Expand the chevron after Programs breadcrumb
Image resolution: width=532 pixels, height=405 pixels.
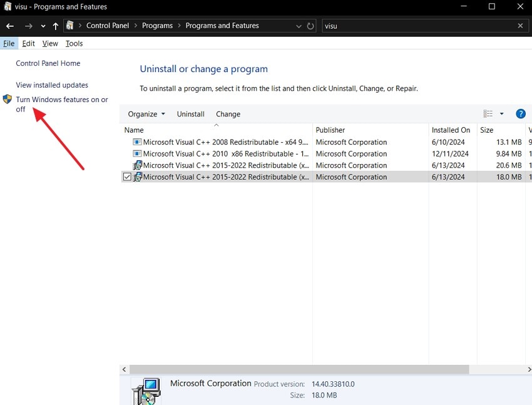click(179, 26)
